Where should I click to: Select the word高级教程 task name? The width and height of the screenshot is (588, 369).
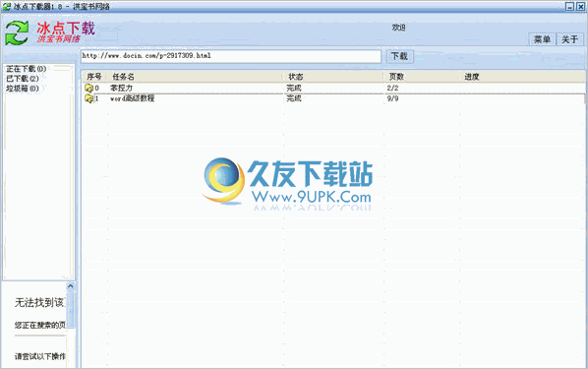click(132, 98)
